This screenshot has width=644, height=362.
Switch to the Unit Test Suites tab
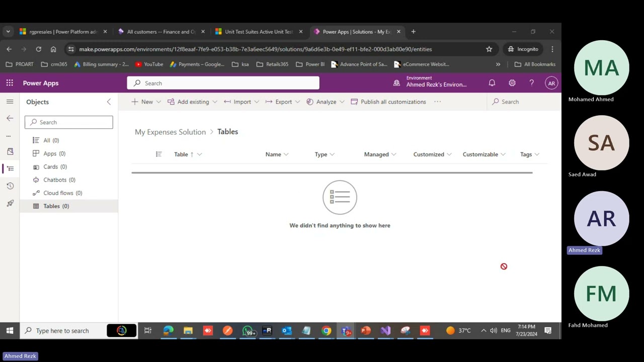pyautogui.click(x=258, y=32)
